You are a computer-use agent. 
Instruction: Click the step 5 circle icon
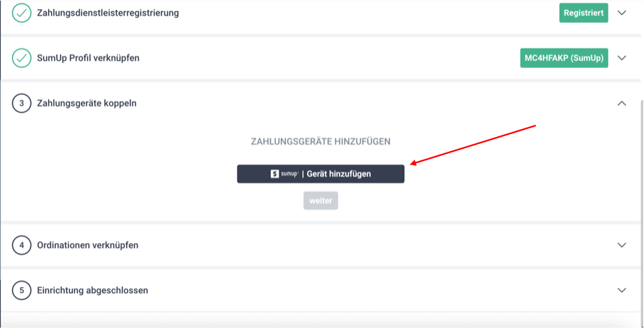[21, 291]
